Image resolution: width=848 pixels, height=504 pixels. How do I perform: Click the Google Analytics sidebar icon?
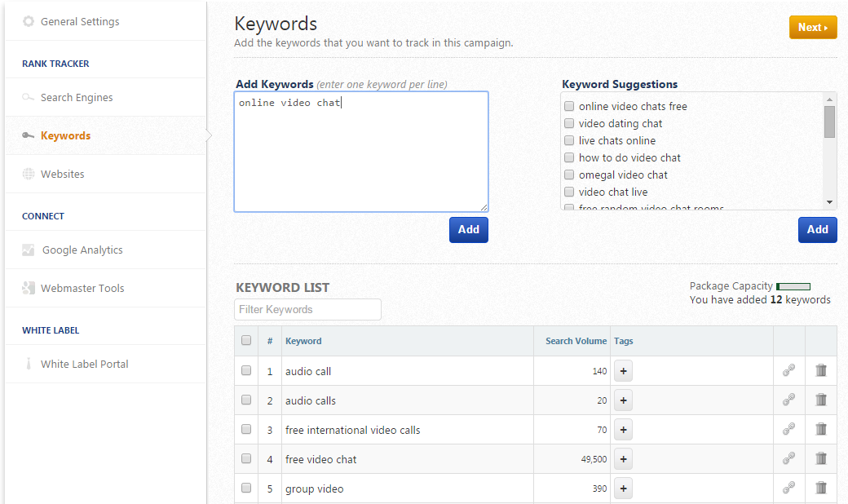29,250
